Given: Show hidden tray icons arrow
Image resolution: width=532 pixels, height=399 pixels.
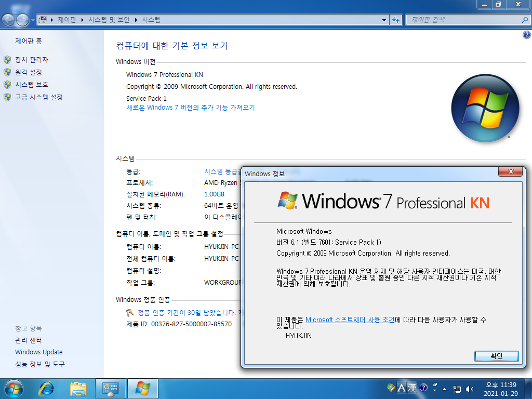Looking at the screenshot, I should tap(445, 389).
